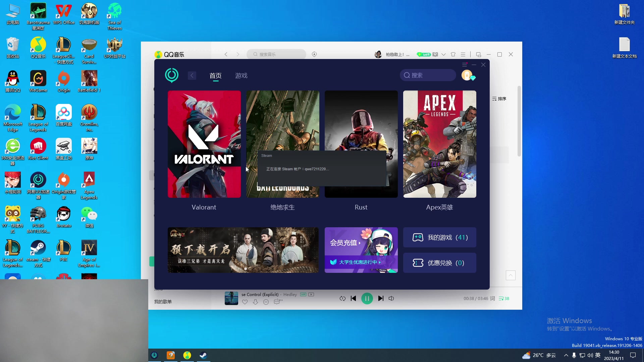
Task: Open the volume control in QQ音乐
Action: (x=391, y=298)
